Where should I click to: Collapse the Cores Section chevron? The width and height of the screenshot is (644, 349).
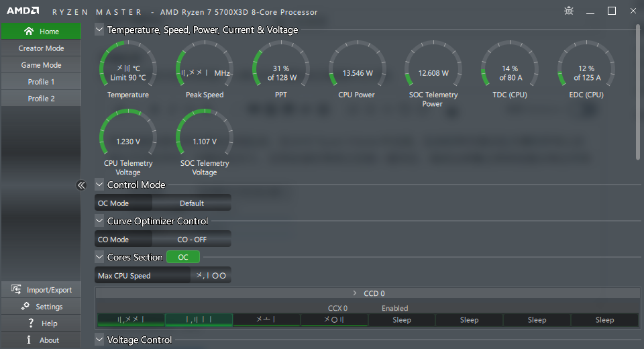click(x=99, y=257)
